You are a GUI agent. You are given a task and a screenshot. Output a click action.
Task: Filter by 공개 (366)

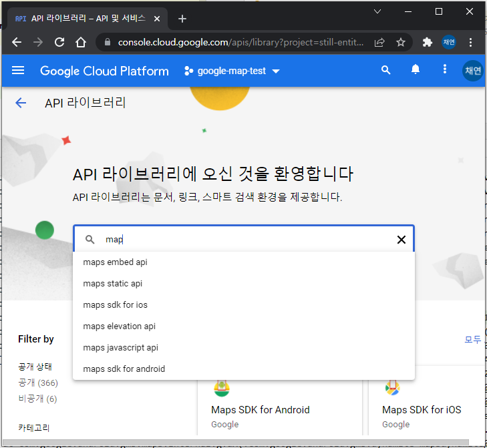click(x=38, y=383)
